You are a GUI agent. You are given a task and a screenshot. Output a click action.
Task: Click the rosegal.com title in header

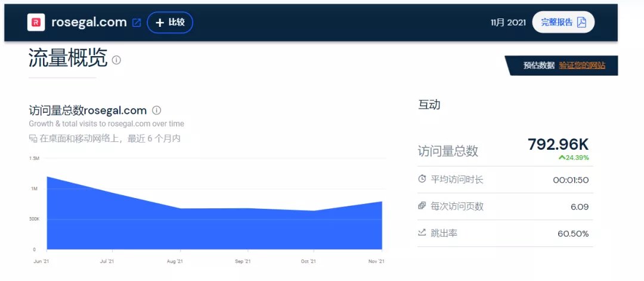click(89, 22)
